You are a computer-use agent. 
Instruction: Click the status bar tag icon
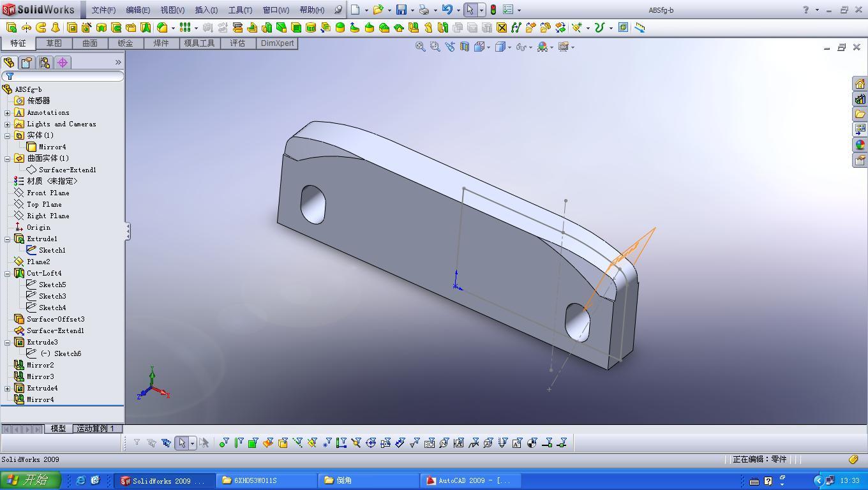click(853, 459)
